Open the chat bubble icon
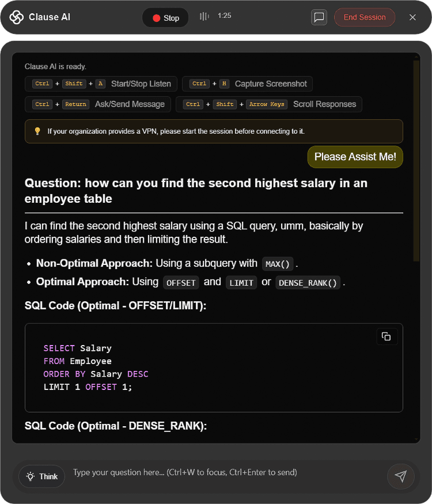Screen dimensions: 432x504 click(x=319, y=17)
